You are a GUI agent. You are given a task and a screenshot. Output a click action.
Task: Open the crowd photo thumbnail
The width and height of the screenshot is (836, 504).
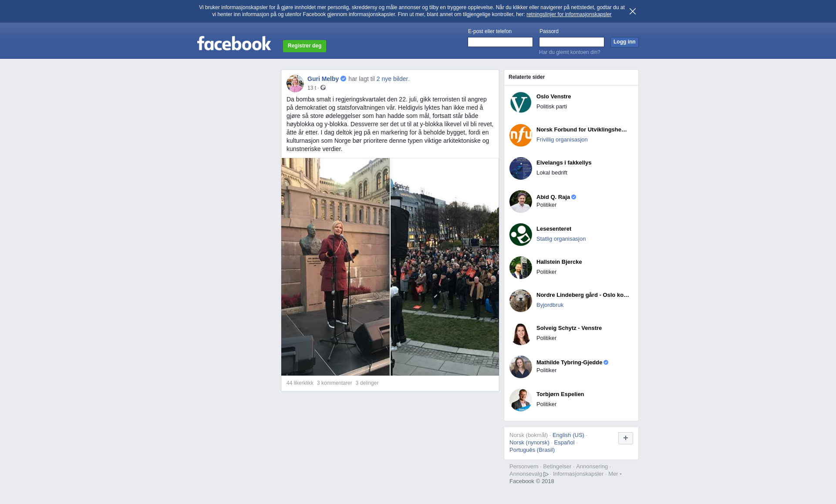445,267
